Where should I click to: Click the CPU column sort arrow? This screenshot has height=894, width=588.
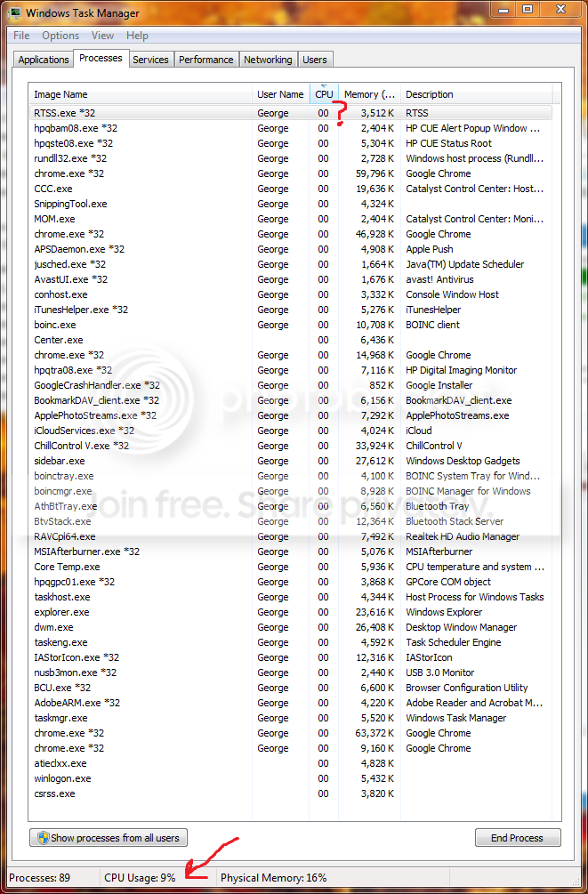(x=324, y=85)
